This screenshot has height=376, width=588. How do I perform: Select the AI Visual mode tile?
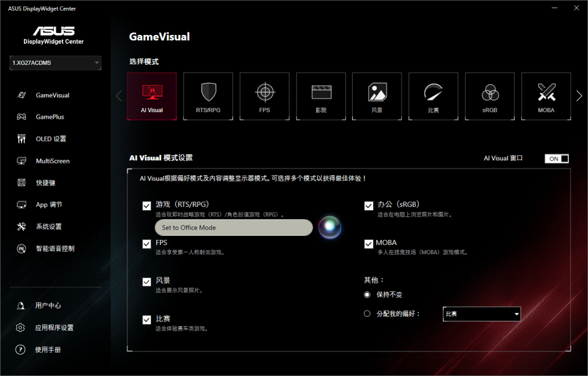point(152,96)
